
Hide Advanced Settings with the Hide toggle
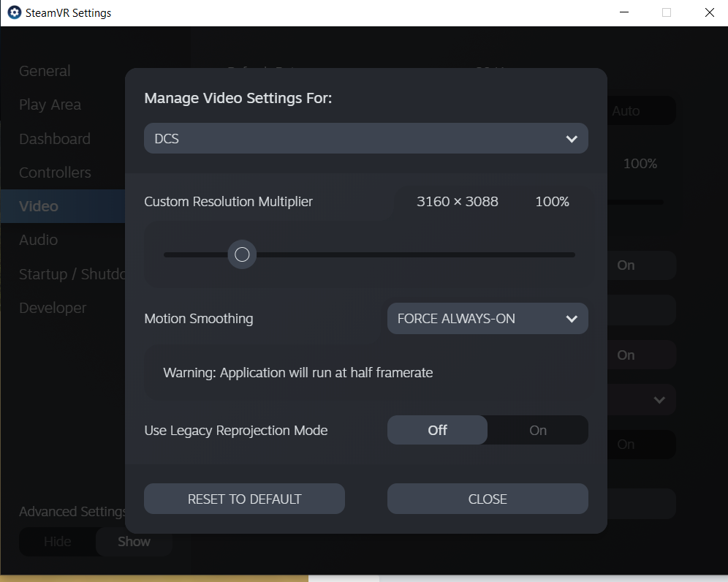pyautogui.click(x=58, y=542)
